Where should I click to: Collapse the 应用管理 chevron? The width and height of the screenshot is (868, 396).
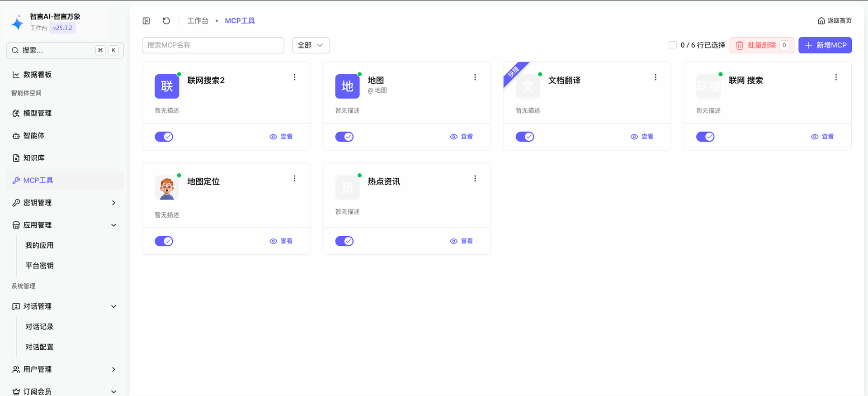tap(113, 225)
